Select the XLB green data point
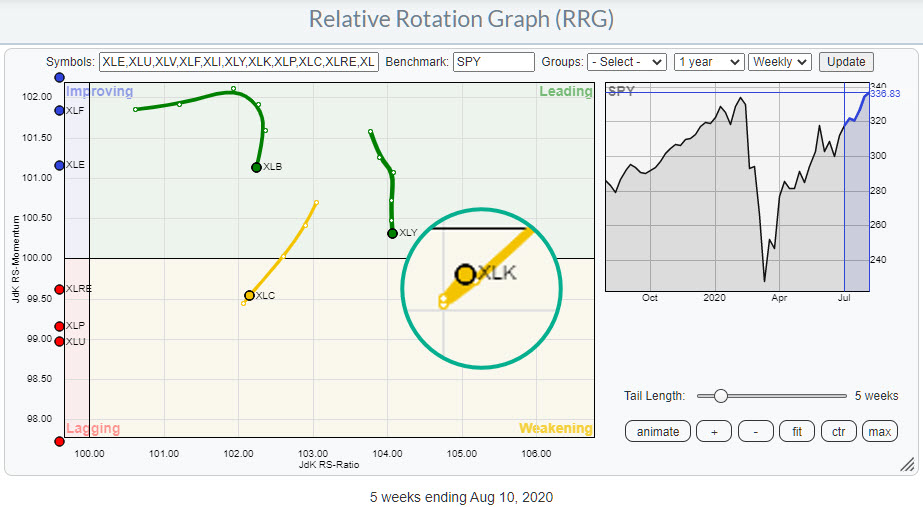Viewport: 923px width, 507px height. pos(256,167)
